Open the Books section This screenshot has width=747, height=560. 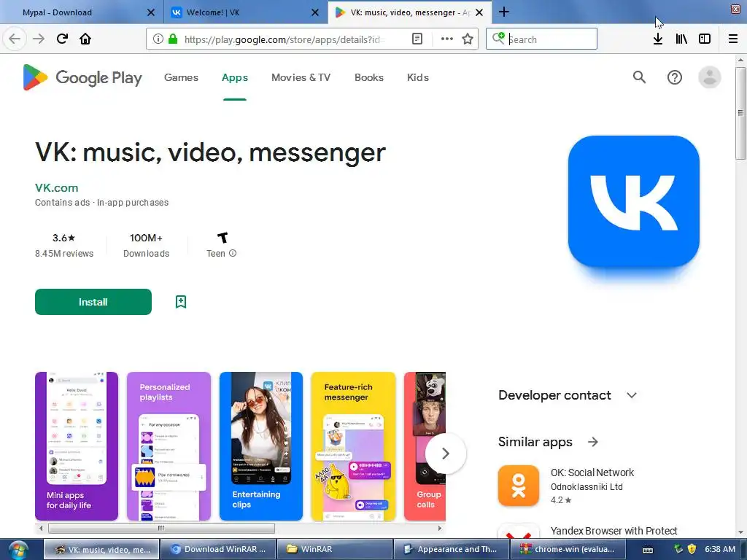tap(368, 77)
